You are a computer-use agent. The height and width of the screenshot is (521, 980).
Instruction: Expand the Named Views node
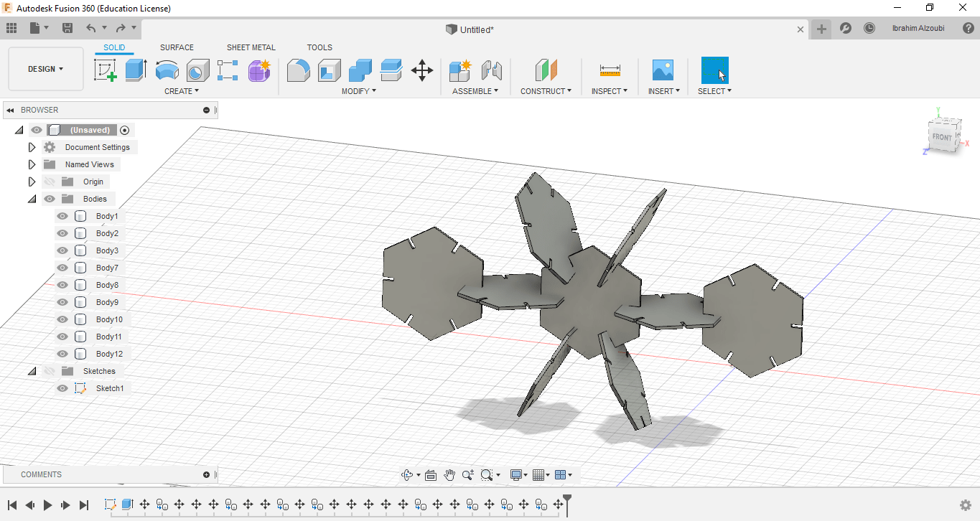32,164
